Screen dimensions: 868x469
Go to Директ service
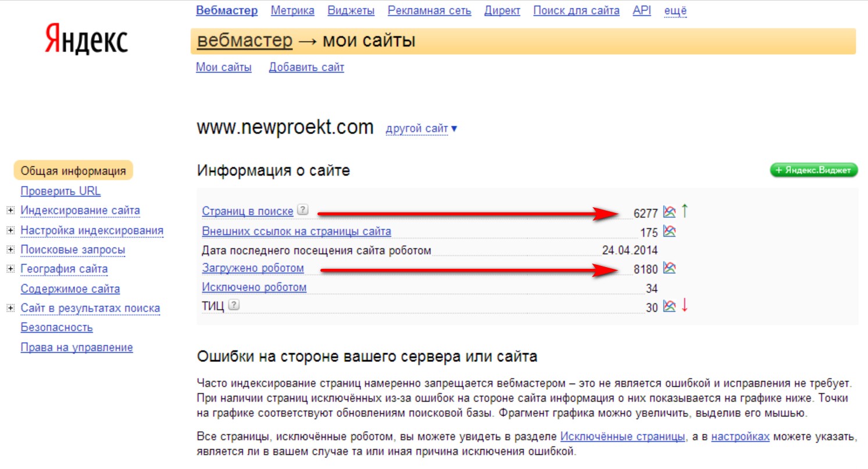pyautogui.click(x=502, y=10)
